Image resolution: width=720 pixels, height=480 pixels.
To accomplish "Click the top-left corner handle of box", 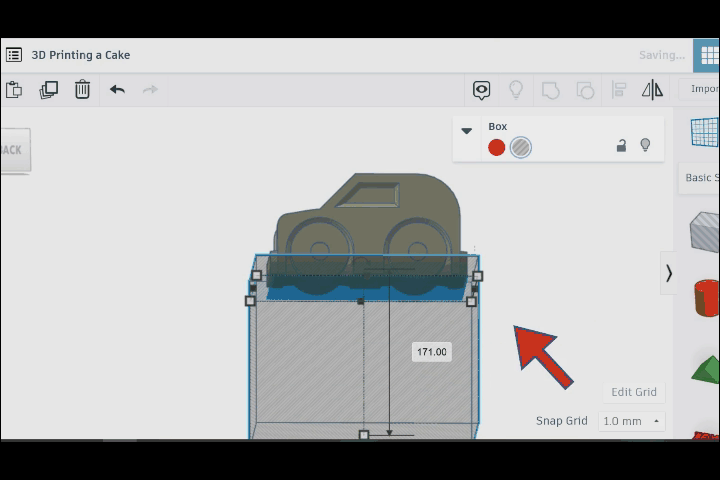I will point(257,276).
